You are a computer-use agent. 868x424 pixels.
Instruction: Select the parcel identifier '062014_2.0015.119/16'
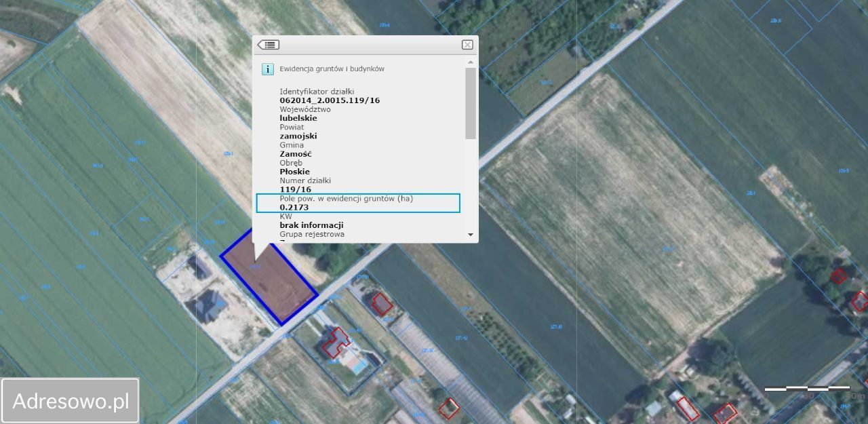[x=330, y=100]
